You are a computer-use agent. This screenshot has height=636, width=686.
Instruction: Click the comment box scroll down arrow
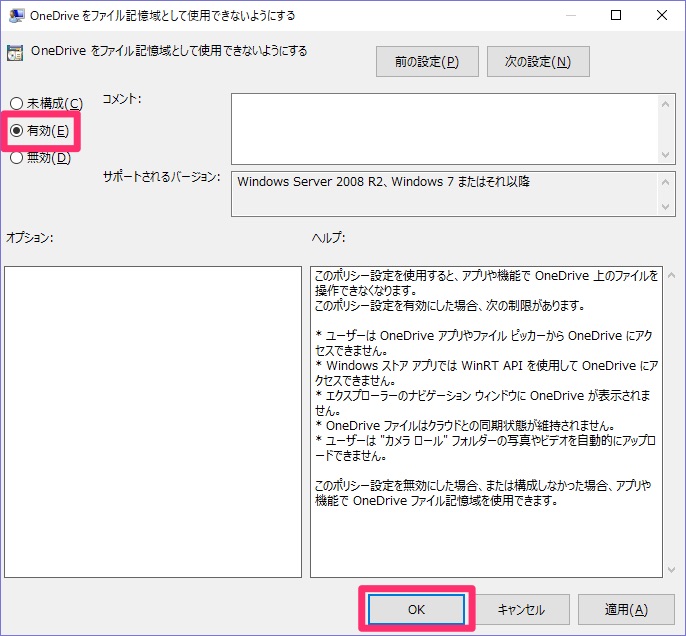point(665,154)
